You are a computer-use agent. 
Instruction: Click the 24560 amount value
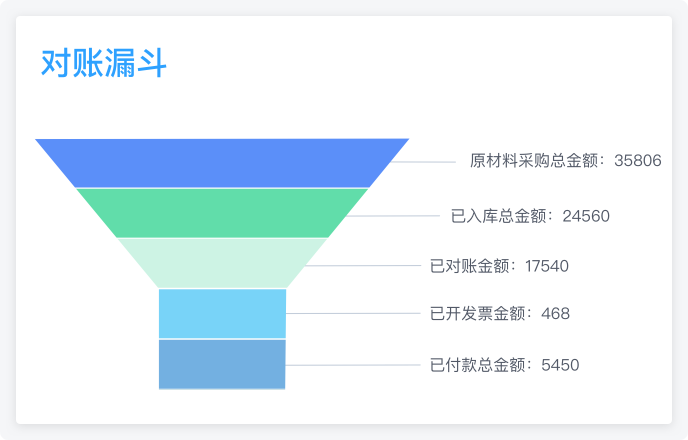(x=586, y=216)
